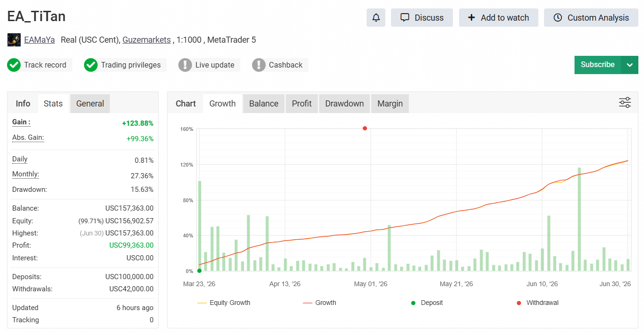The image size is (644, 334).
Task: Click the USC42,000.00 withdrawals value
Action: 131,289
